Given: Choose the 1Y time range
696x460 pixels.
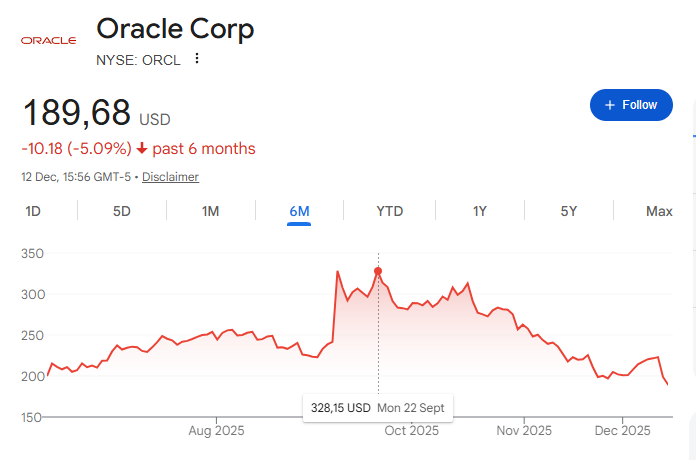Looking at the screenshot, I should [x=480, y=211].
